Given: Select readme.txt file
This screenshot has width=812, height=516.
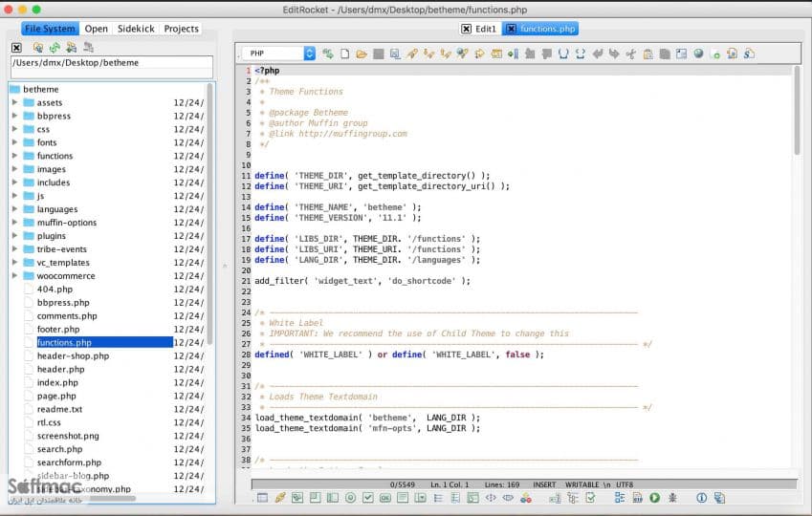Looking at the screenshot, I should tap(59, 409).
